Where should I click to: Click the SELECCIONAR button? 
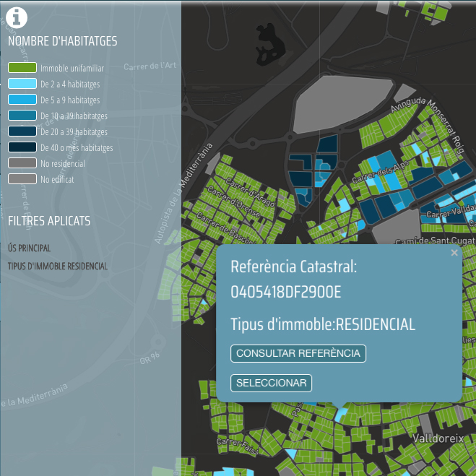pos(271,383)
